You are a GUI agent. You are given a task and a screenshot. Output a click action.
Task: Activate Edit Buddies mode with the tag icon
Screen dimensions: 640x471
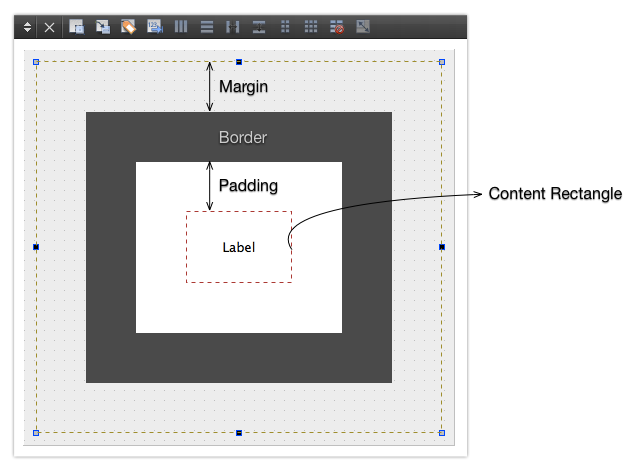pos(129,27)
